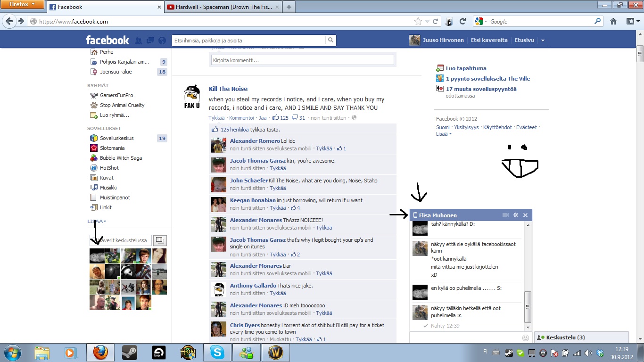Bookmark this page with the star icon

[x=418, y=21]
